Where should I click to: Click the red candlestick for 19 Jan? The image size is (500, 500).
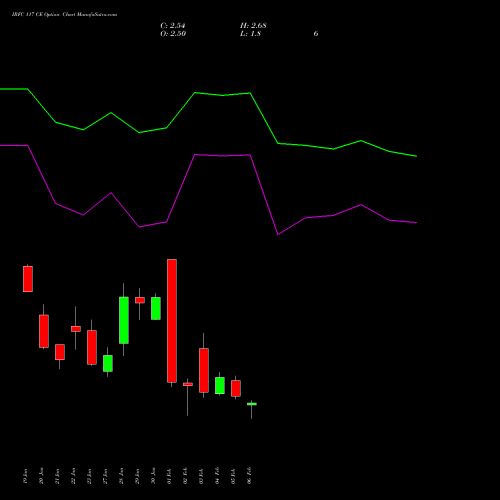(28, 279)
